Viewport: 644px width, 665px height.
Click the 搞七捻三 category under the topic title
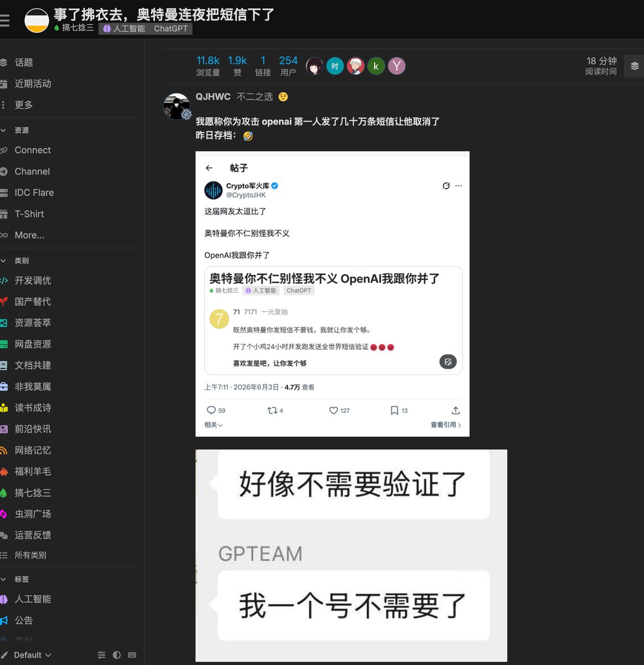(x=74, y=28)
